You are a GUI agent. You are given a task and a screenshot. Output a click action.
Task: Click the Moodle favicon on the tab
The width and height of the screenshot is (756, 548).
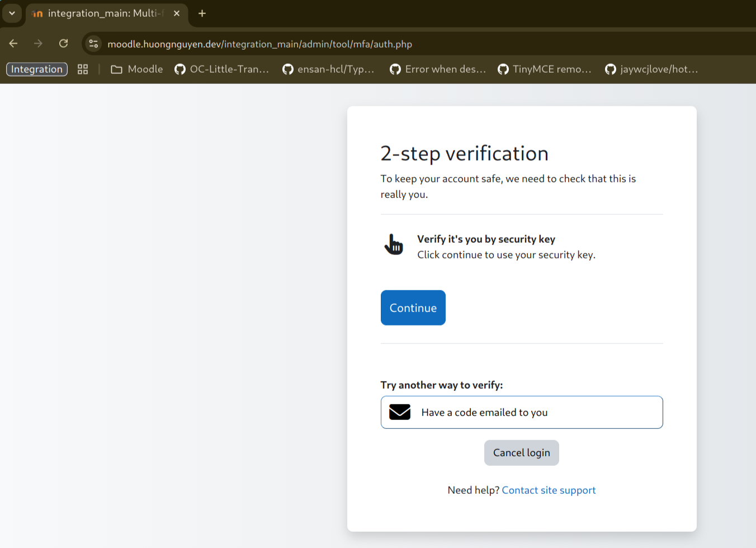pos(37,13)
